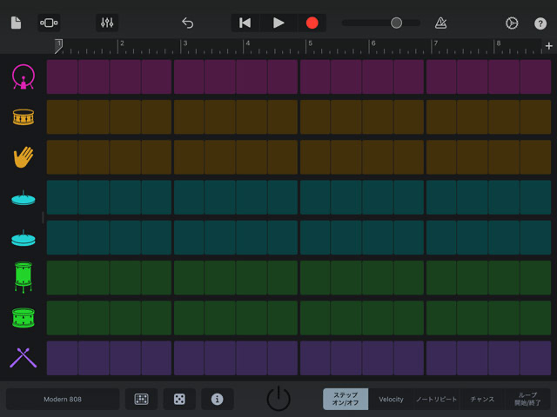Toggle the metronome
The width and height of the screenshot is (557, 417).
click(x=441, y=23)
